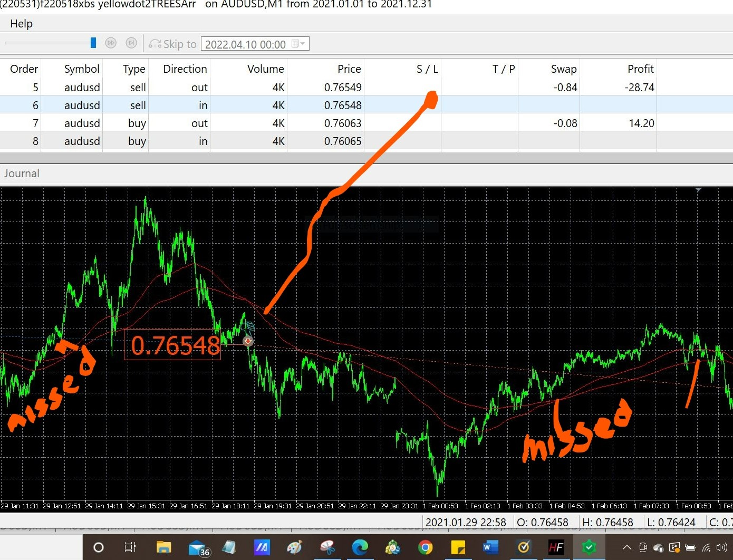Open MetaTrader terminal from taskbar
This screenshot has width=733, height=560.
click(x=392, y=547)
